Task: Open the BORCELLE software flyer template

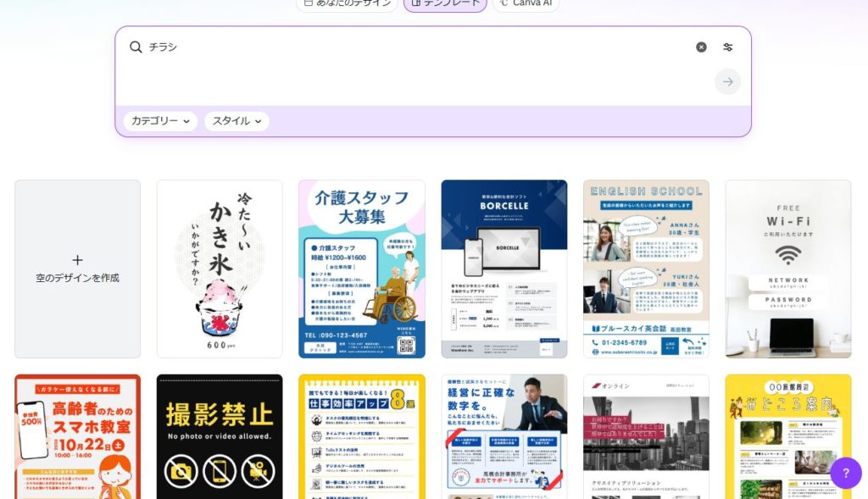Action: click(x=504, y=269)
